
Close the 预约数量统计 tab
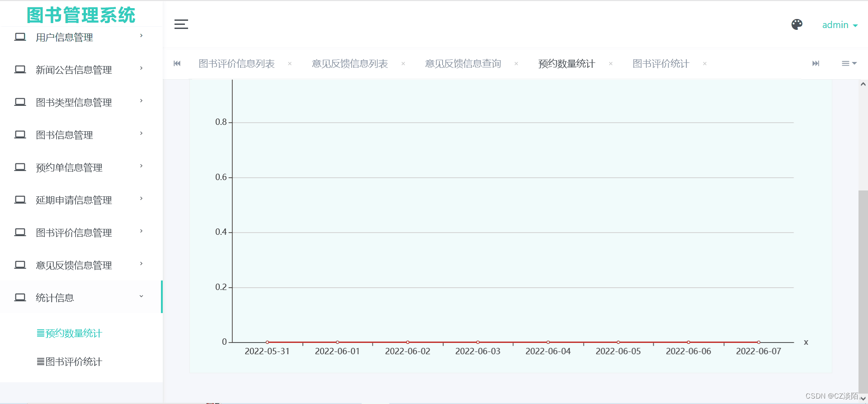tap(611, 64)
